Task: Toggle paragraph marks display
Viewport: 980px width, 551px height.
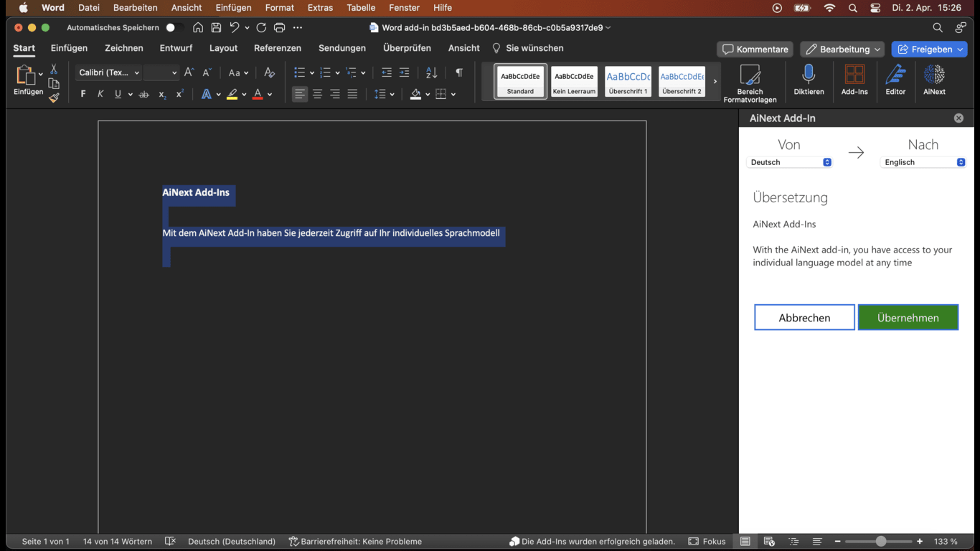Action: 459,72
